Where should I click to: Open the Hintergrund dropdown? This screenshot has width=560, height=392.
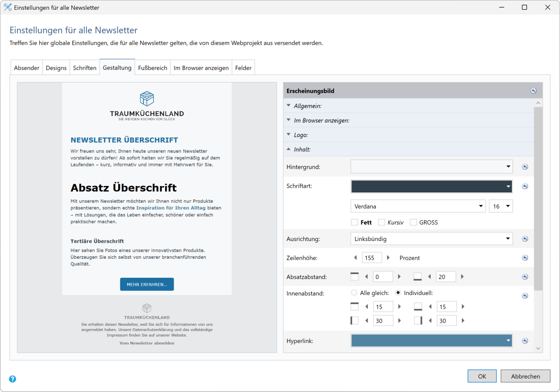[508, 166]
